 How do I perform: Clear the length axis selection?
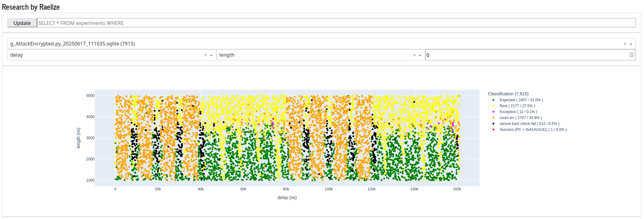(x=414, y=55)
